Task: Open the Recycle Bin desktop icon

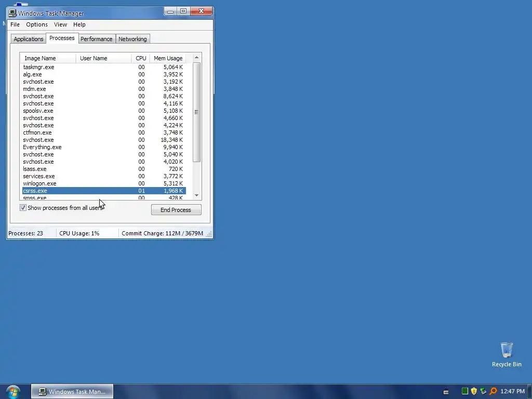Action: pos(507,354)
